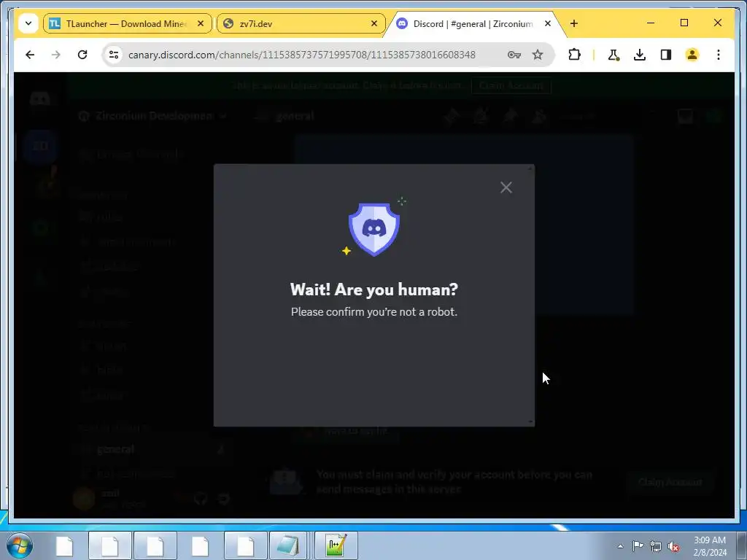Open the Chrome three-dot menu
This screenshot has width=747, height=560.
click(x=719, y=55)
